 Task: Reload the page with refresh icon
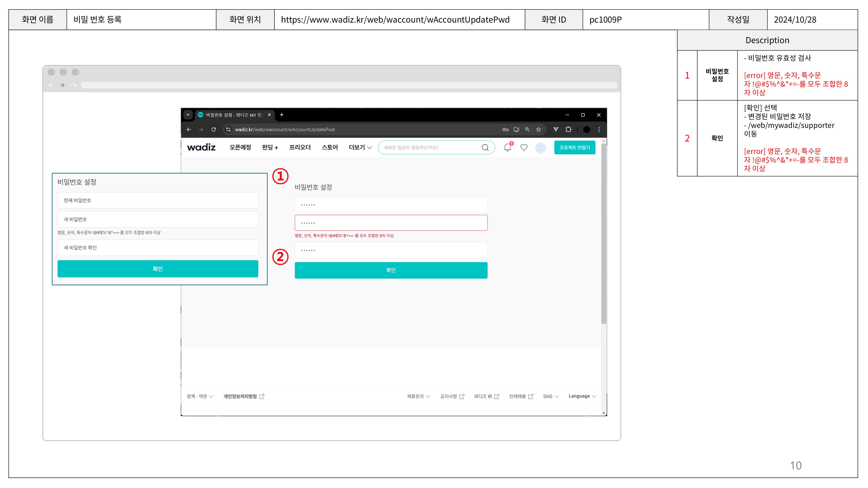point(213,129)
